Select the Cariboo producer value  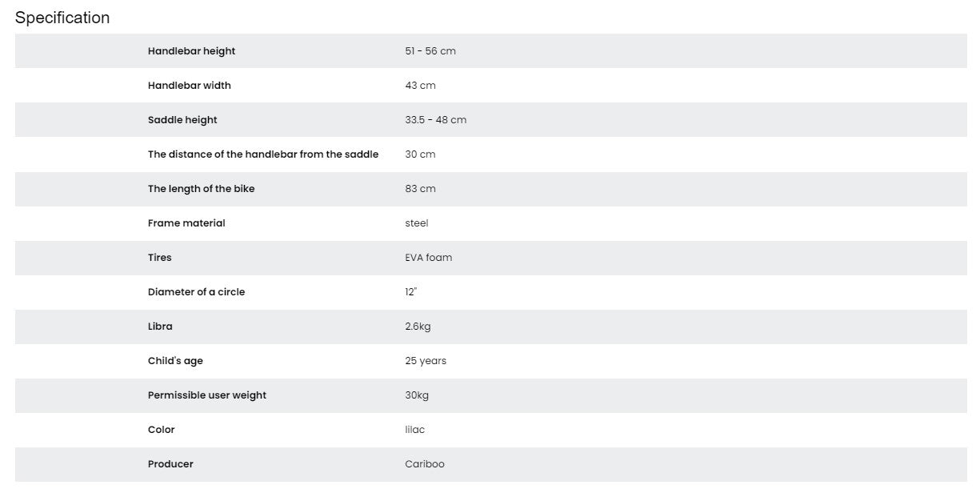tap(424, 464)
